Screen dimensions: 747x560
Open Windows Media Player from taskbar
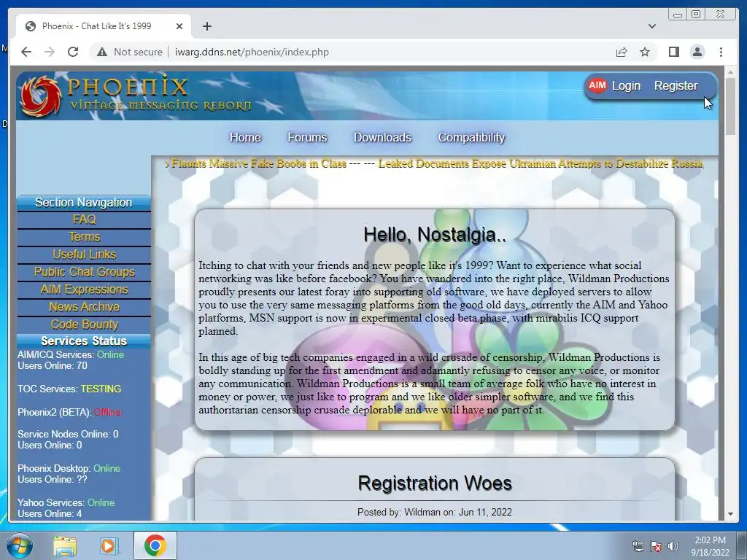coord(109,545)
